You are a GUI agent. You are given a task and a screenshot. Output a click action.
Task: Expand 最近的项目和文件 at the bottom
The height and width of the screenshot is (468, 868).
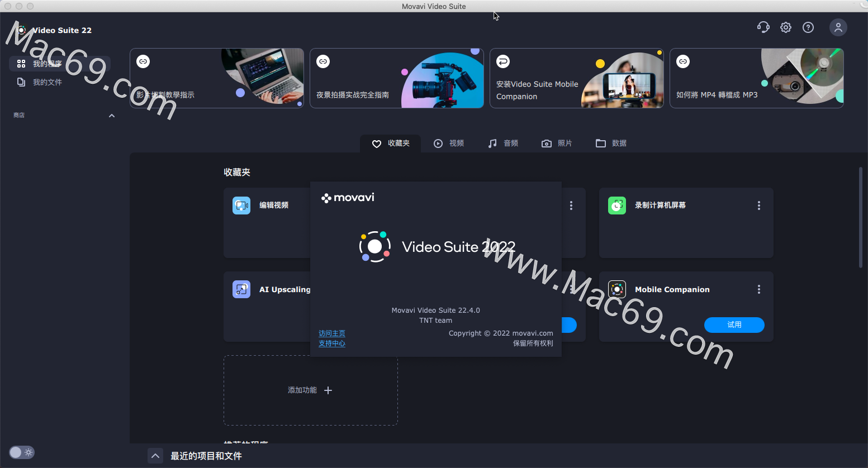point(155,456)
